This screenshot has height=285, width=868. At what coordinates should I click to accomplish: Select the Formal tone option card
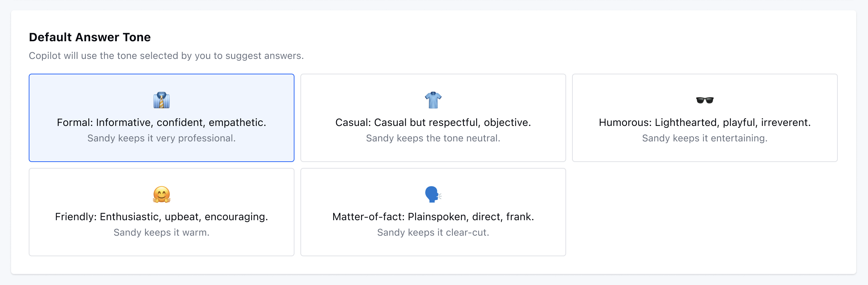162,118
